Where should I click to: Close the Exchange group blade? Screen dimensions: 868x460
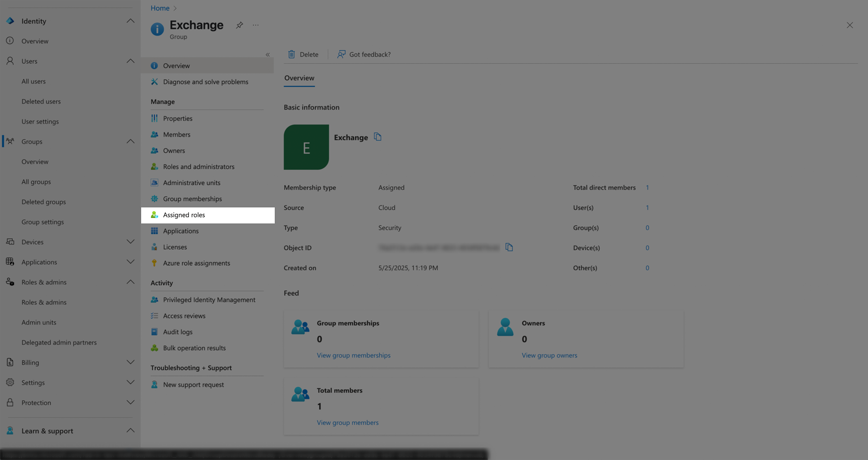click(850, 25)
